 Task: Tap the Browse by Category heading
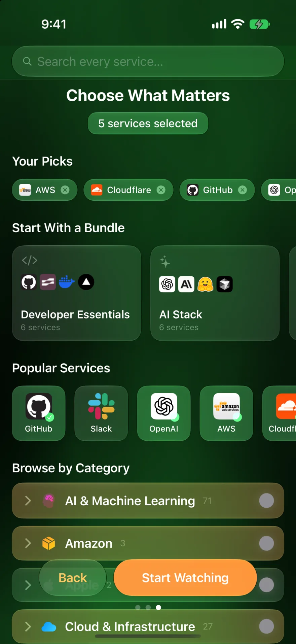[x=71, y=468]
